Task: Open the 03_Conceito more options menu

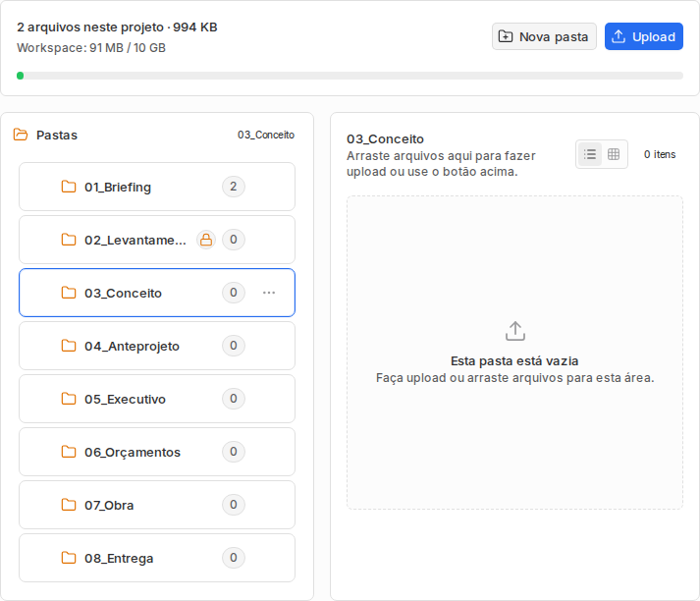Action: [269, 293]
